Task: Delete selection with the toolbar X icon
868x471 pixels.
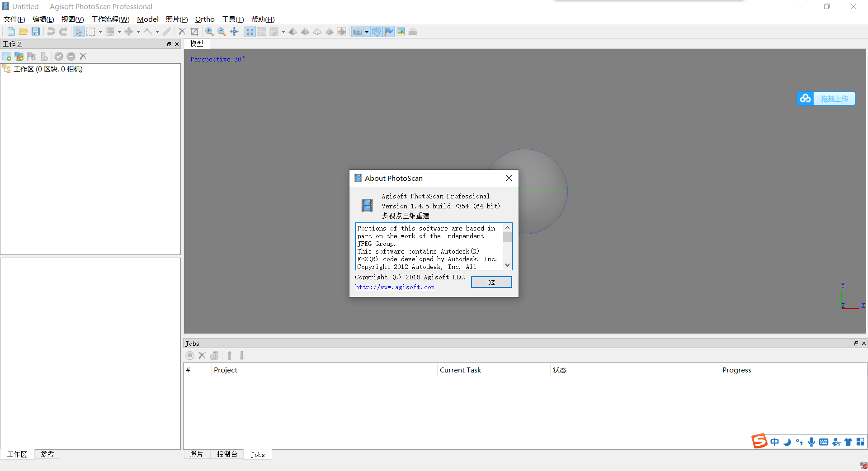Action: (x=182, y=32)
